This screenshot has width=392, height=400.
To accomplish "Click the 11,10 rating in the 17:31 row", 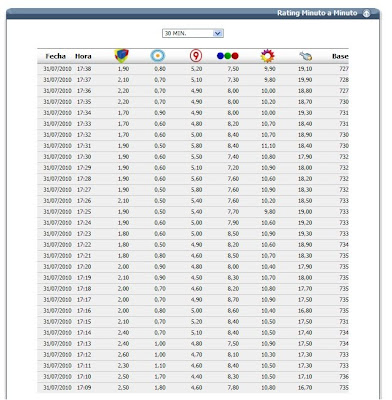I will coord(268,146).
